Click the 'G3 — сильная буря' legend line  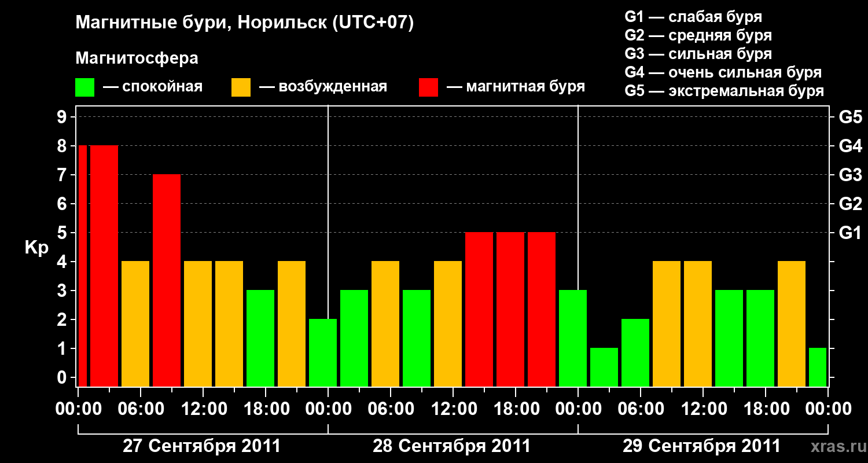[698, 54]
